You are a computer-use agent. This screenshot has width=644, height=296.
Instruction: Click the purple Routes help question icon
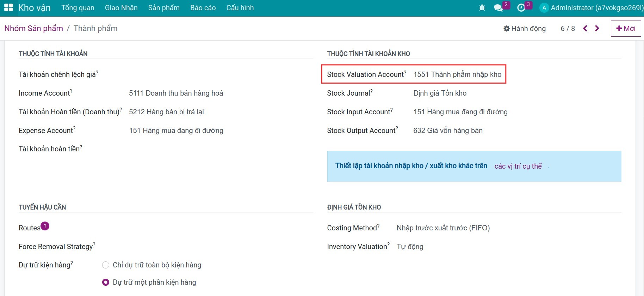(45, 226)
